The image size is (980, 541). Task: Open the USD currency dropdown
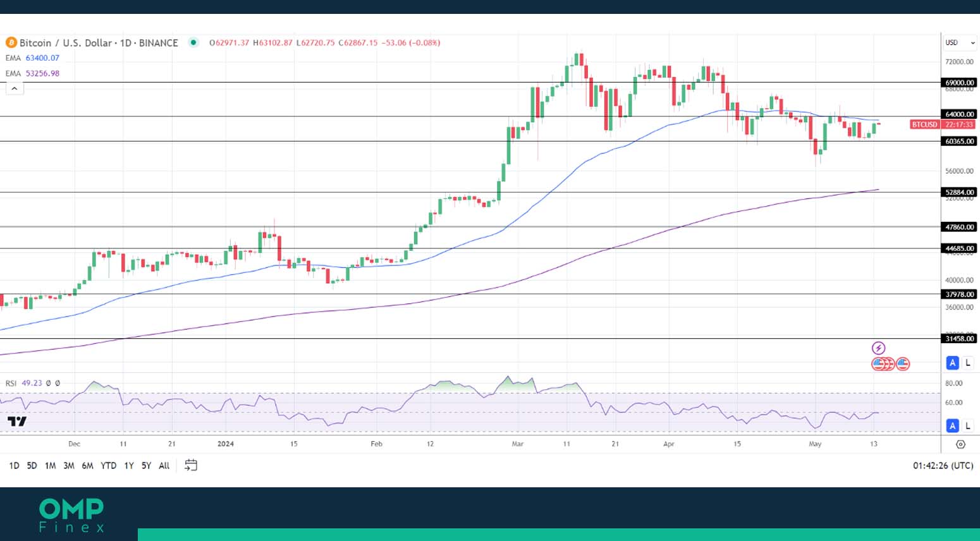tap(960, 42)
